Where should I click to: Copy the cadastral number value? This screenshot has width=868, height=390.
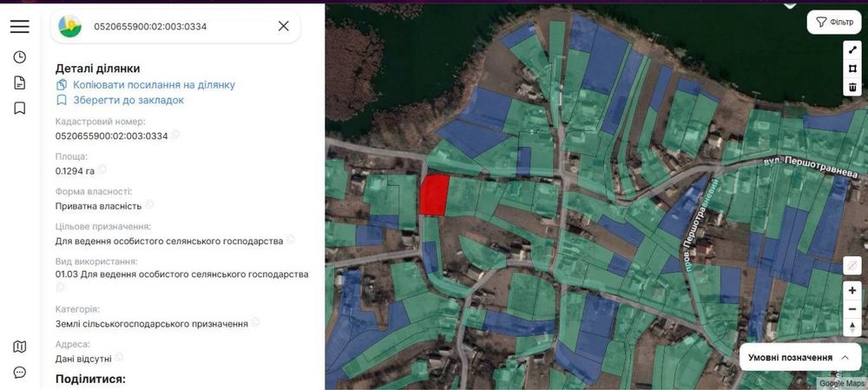[175, 135]
